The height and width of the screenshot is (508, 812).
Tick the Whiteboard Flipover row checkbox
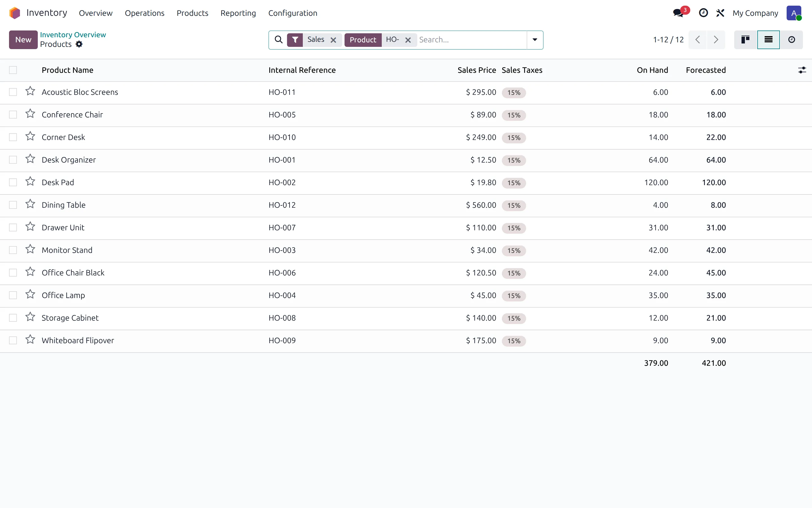tap(13, 340)
